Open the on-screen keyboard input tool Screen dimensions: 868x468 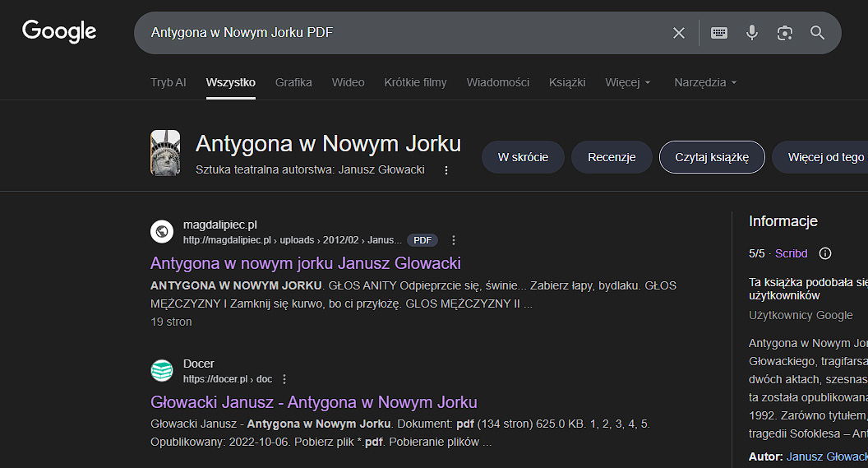719,33
